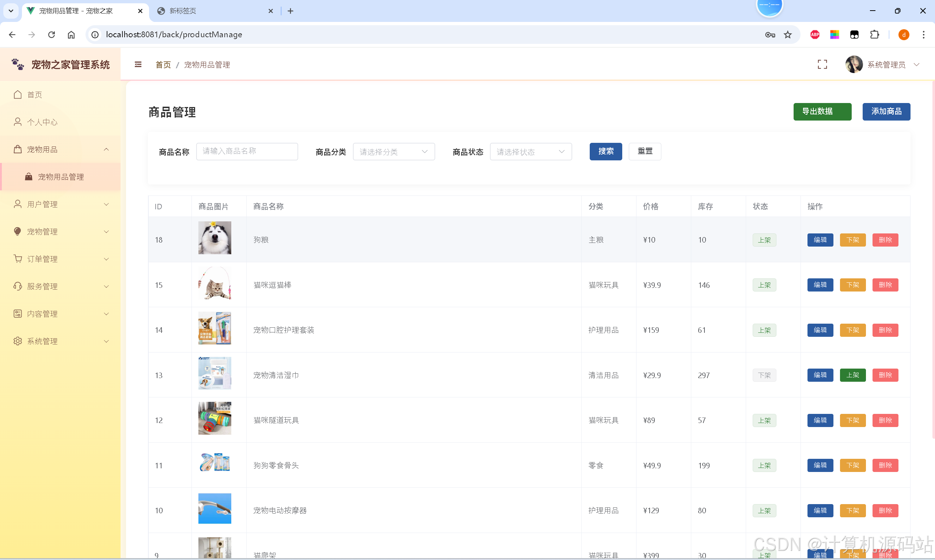
Task: Toggle the sidebar collapse hamburger icon
Action: tap(138, 65)
